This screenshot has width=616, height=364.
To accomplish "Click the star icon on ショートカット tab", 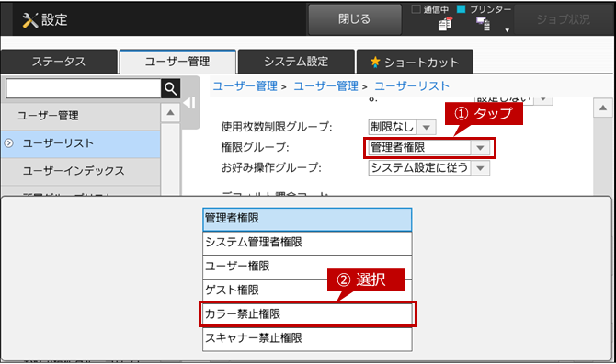I will 375,62.
